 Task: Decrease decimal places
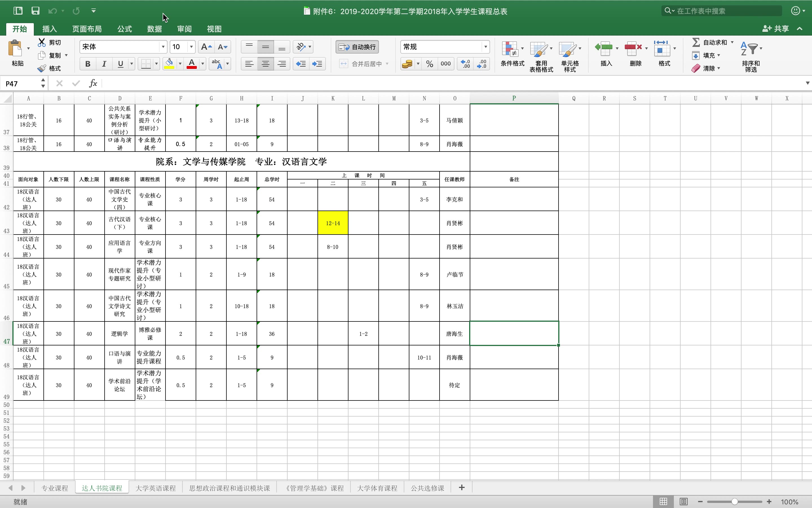[x=482, y=63]
